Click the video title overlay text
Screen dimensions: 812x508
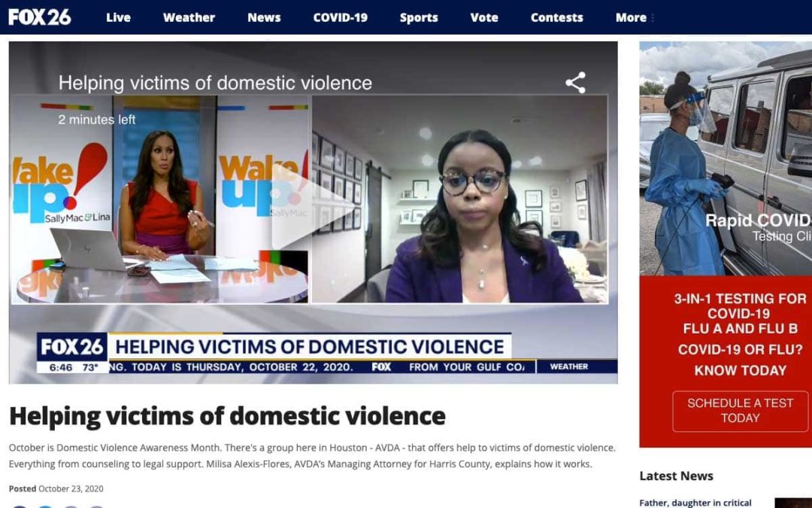tap(215, 83)
